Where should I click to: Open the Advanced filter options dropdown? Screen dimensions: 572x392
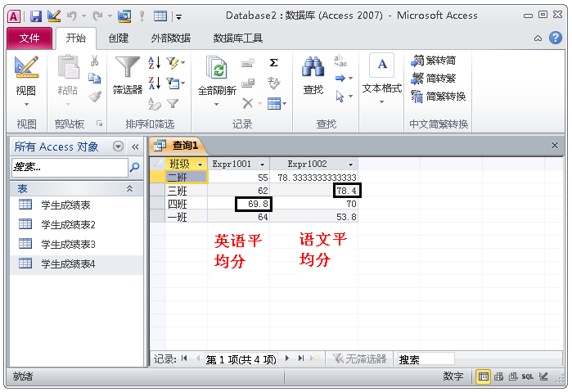[175, 83]
